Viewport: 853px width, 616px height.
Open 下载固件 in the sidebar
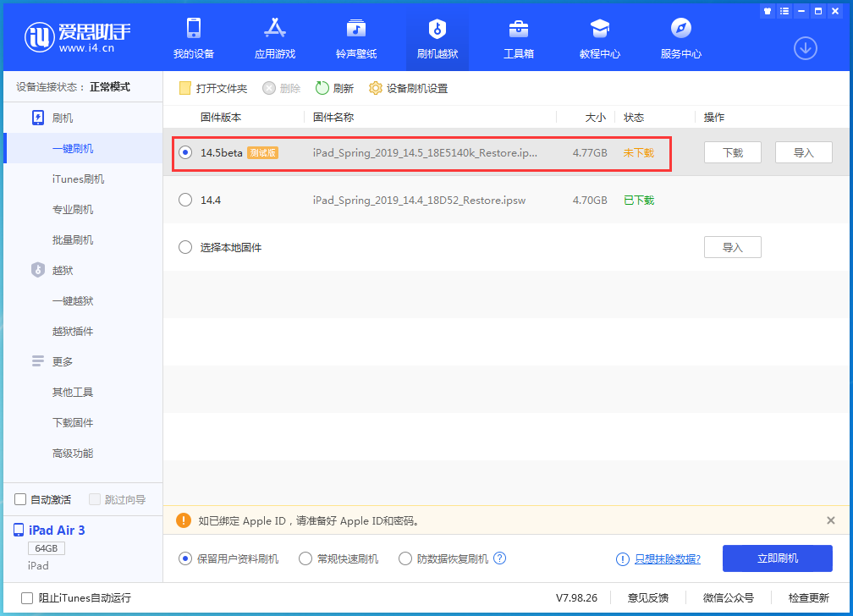(x=73, y=423)
